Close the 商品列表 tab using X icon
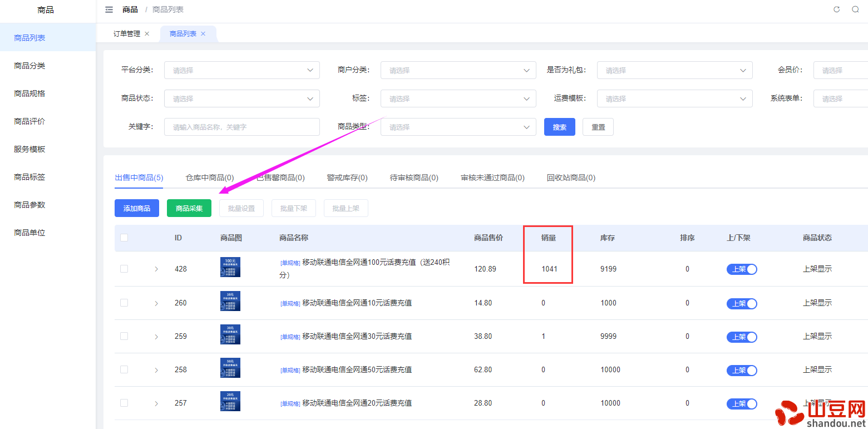The image size is (868, 429). tap(203, 34)
